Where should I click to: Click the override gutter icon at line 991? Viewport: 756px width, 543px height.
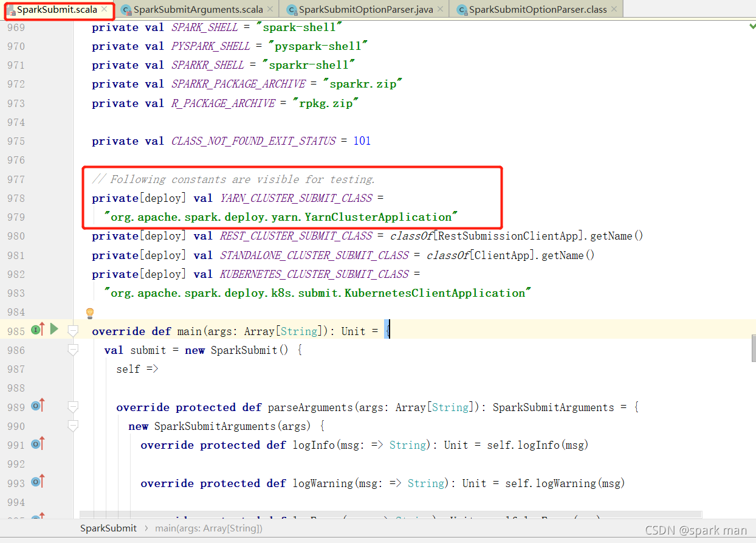[38, 444]
